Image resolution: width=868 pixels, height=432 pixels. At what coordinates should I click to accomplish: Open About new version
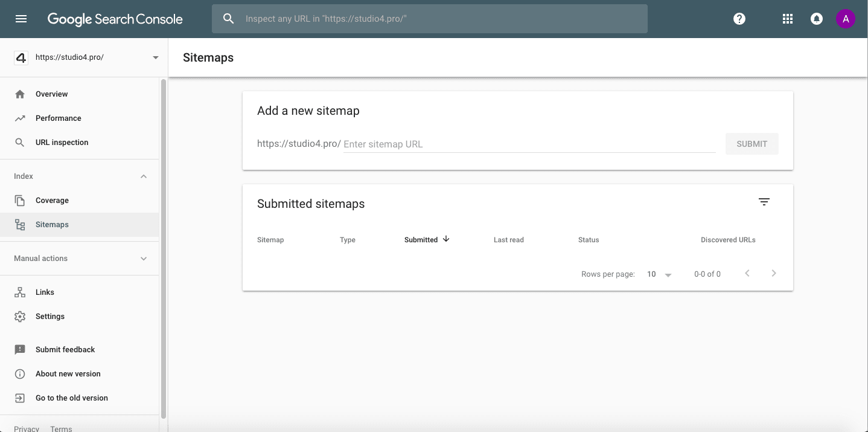[x=79, y=374]
